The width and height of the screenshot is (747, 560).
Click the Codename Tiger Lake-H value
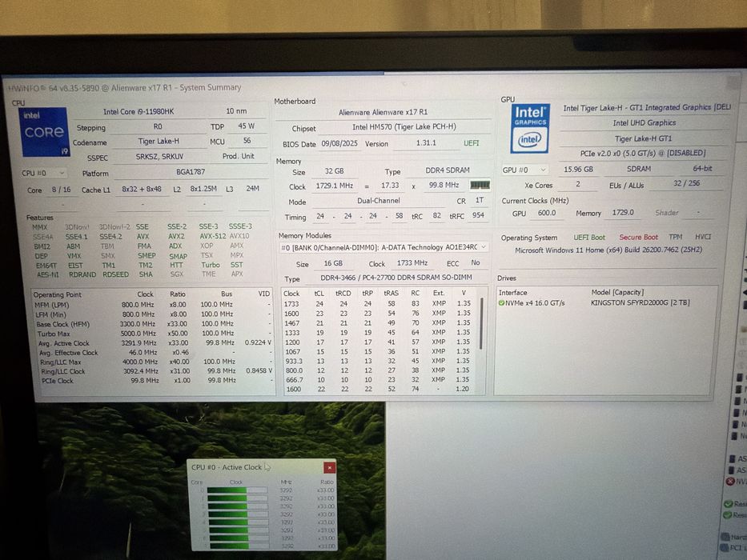coord(159,142)
